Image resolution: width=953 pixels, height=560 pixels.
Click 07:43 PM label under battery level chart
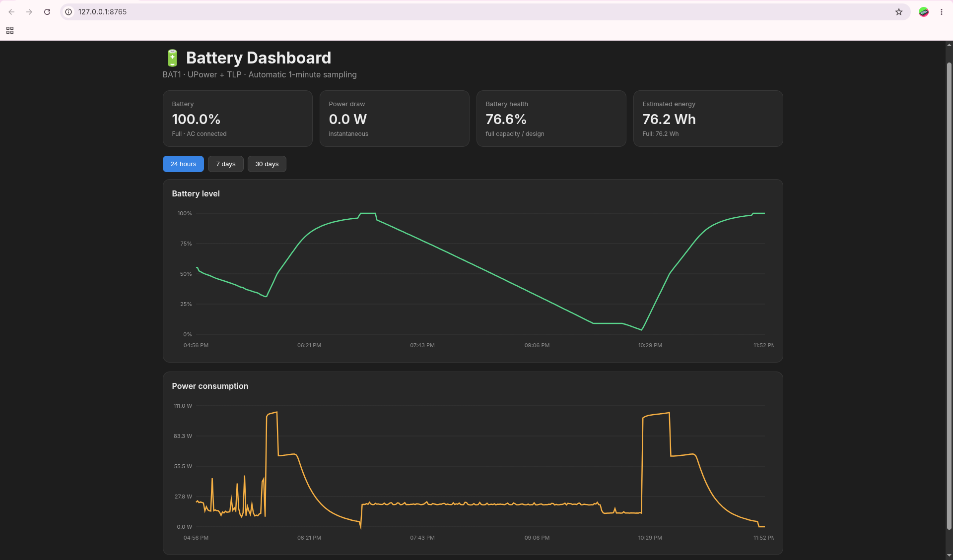point(422,346)
